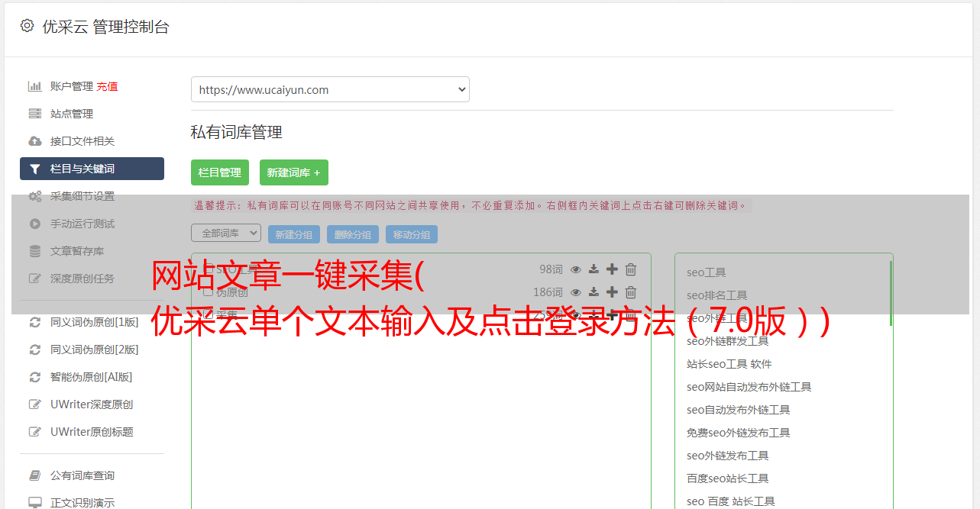Image resolution: width=980 pixels, height=509 pixels.
Task: Click the edit icon for 深度原创任务
Action: click(35, 279)
